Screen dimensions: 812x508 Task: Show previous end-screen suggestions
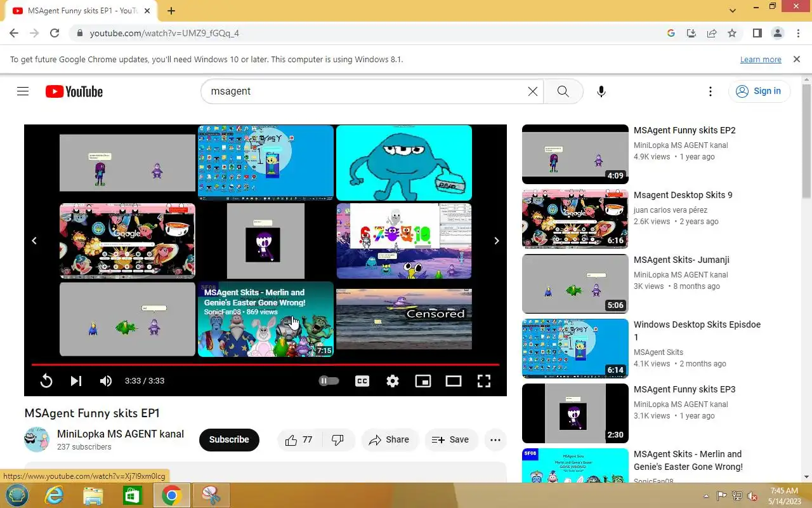coord(34,241)
